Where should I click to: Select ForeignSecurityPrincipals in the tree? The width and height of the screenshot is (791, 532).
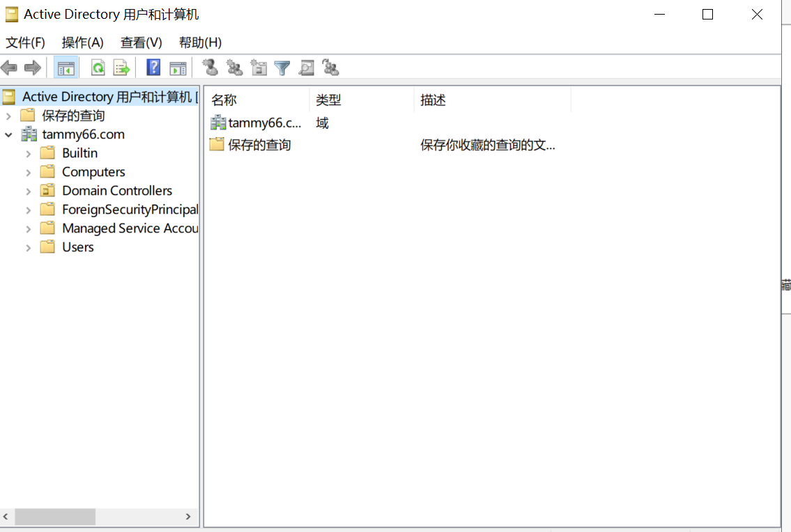coord(130,210)
